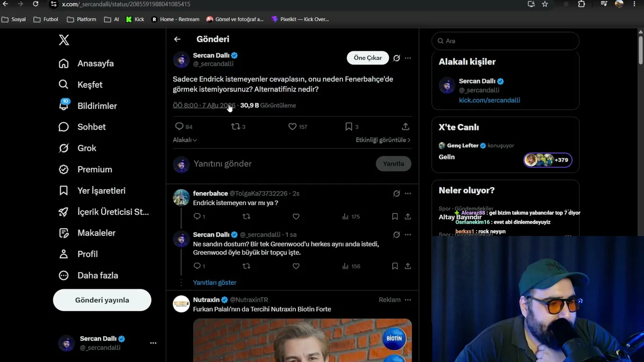Open account menu dots for Sercan Dallı
This screenshot has width=644, height=362.
coord(153,343)
